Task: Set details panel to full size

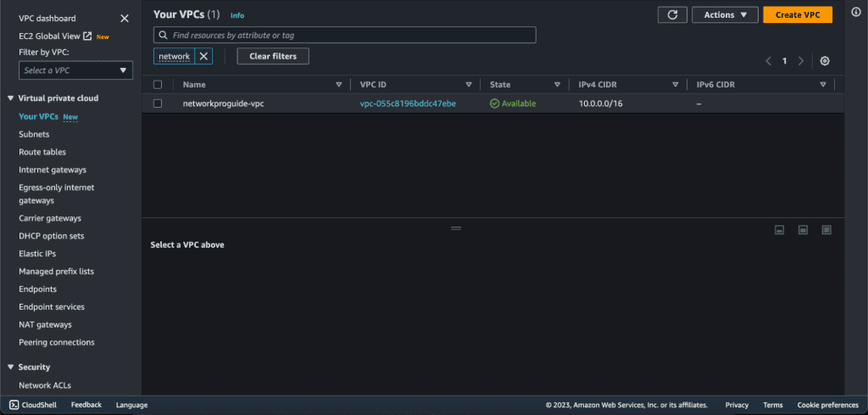Action: [x=827, y=230]
